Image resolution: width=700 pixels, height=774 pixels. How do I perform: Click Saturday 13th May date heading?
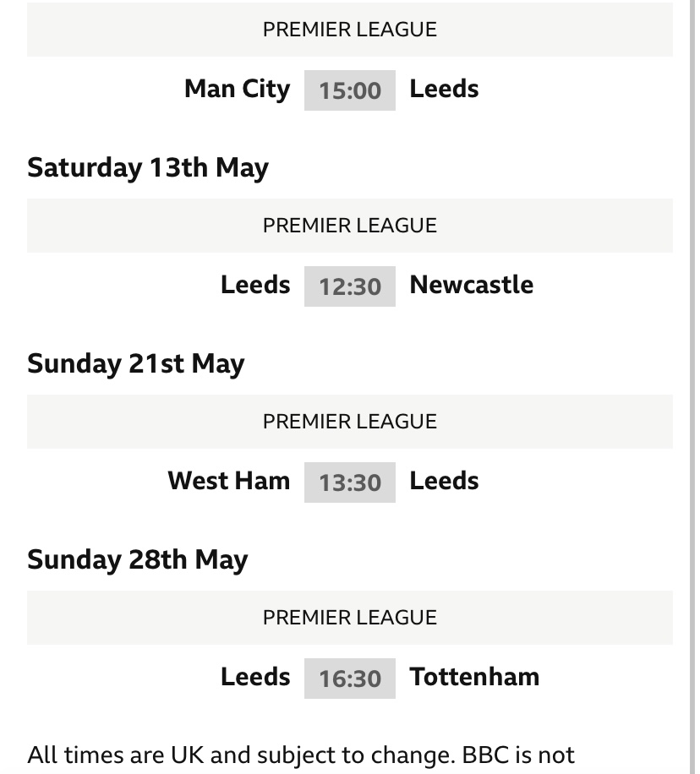(x=148, y=168)
